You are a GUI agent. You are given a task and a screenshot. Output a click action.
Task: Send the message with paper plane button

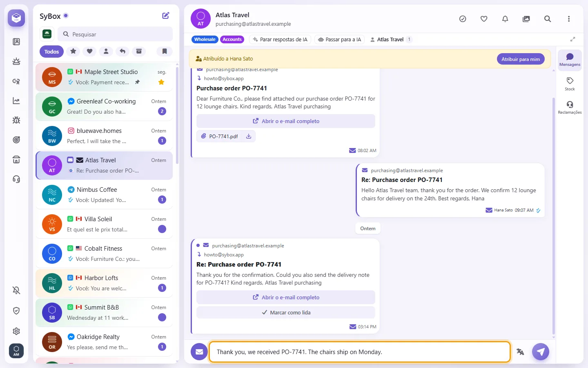click(541, 352)
